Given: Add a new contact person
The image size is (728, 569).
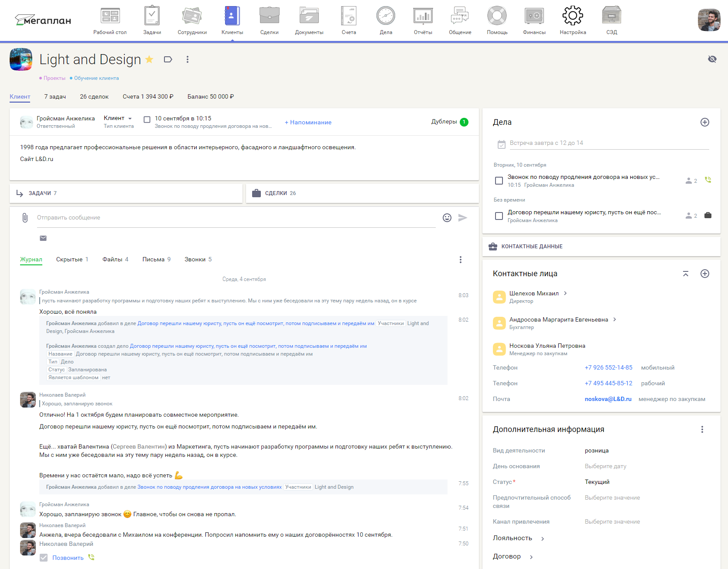Looking at the screenshot, I should click(x=705, y=274).
